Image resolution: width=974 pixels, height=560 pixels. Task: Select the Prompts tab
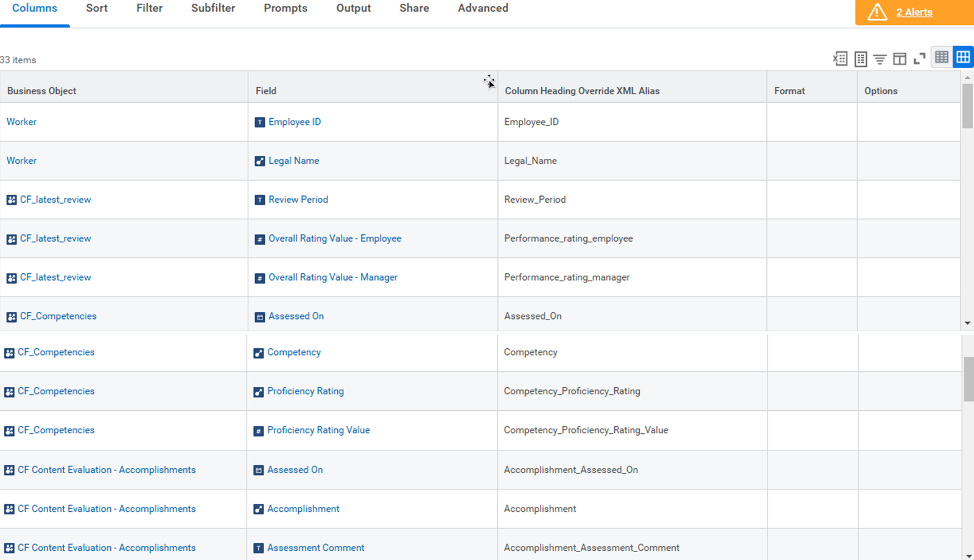coord(286,9)
